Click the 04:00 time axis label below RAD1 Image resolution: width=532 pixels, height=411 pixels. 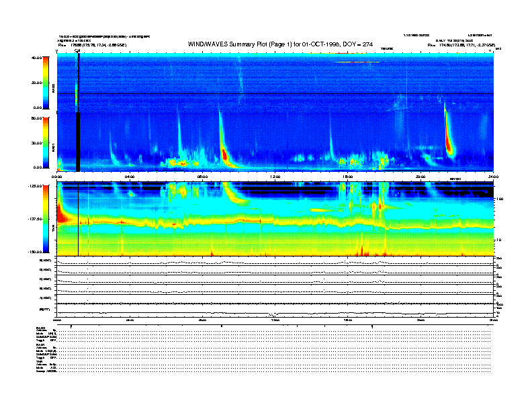(130, 177)
